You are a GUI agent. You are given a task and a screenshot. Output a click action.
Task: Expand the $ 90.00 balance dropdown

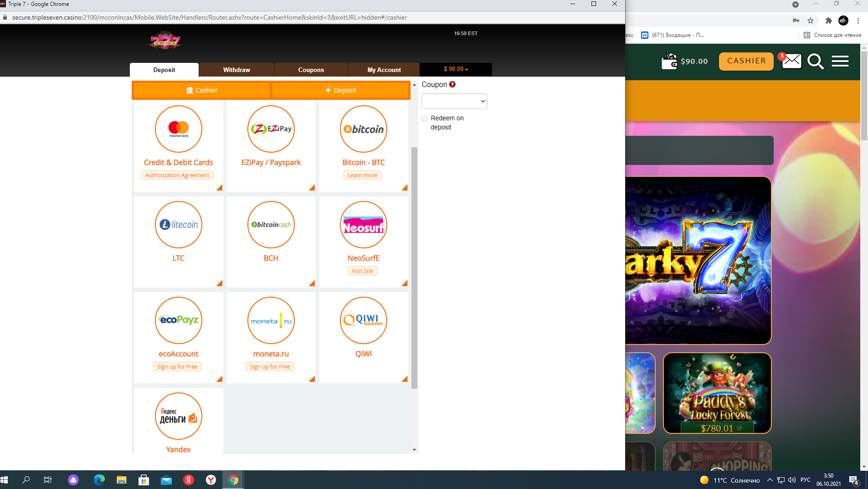click(456, 69)
